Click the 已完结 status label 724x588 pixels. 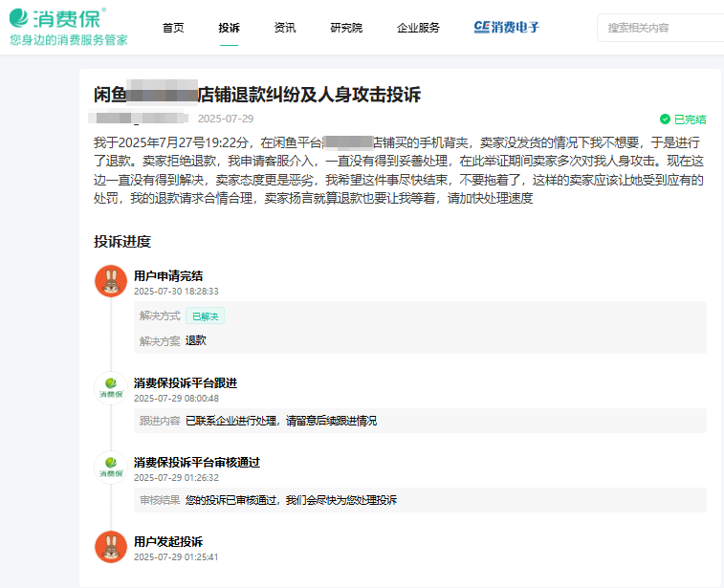pyautogui.click(x=690, y=120)
